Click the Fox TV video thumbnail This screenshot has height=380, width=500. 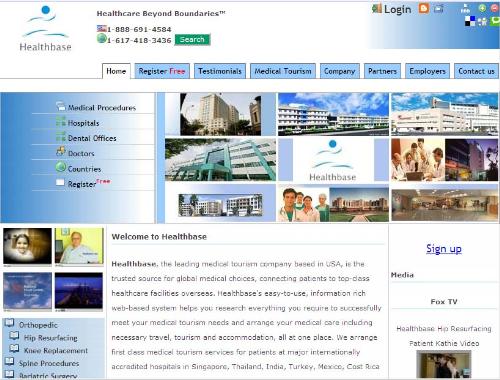[444, 365]
